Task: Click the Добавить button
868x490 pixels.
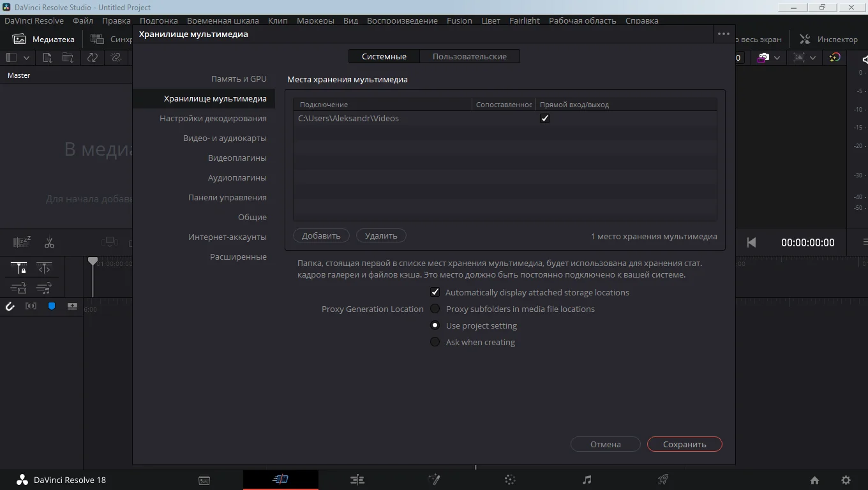Action: pyautogui.click(x=321, y=235)
